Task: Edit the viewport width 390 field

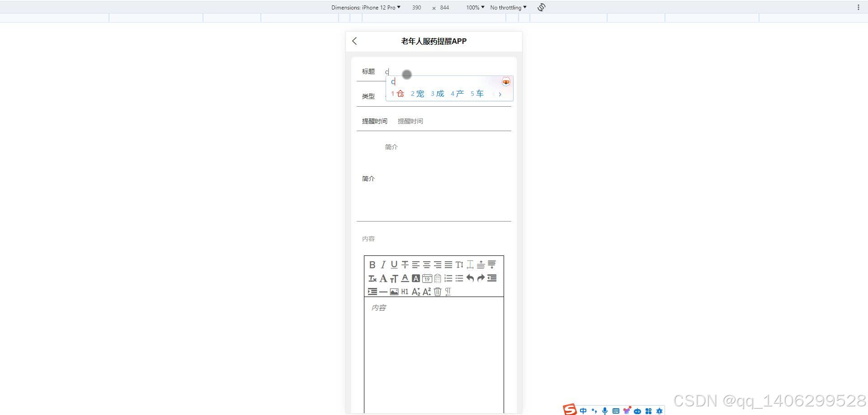Action: click(416, 8)
